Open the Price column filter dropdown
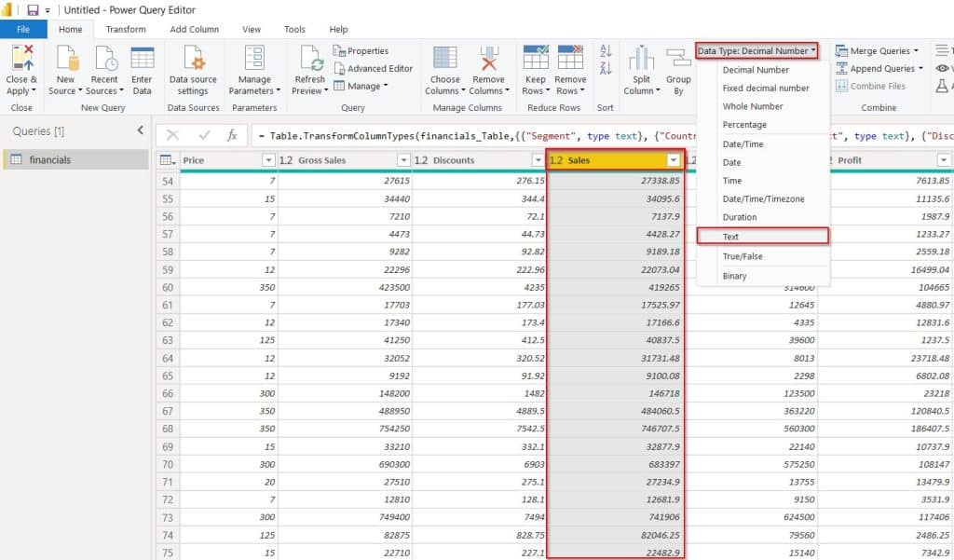The image size is (954, 560). pyautogui.click(x=268, y=160)
